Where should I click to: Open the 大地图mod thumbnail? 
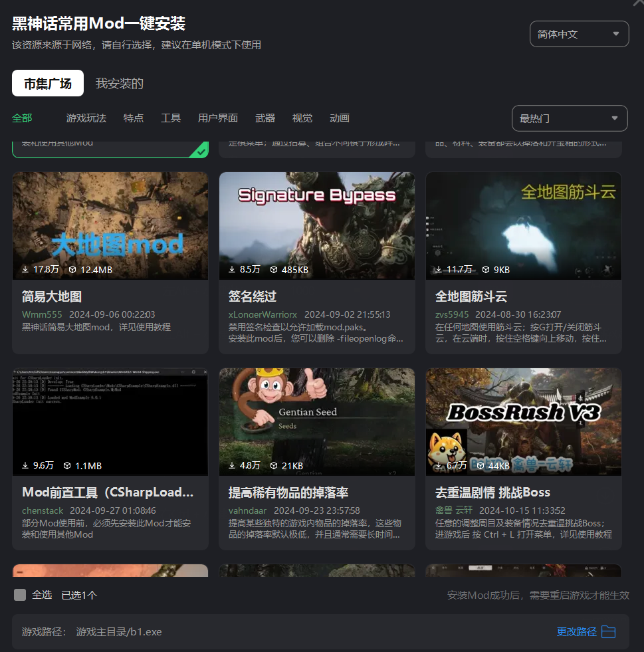coord(110,226)
